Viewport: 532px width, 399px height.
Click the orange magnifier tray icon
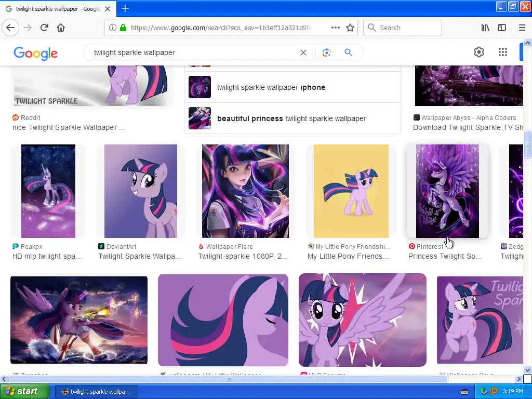click(x=494, y=391)
